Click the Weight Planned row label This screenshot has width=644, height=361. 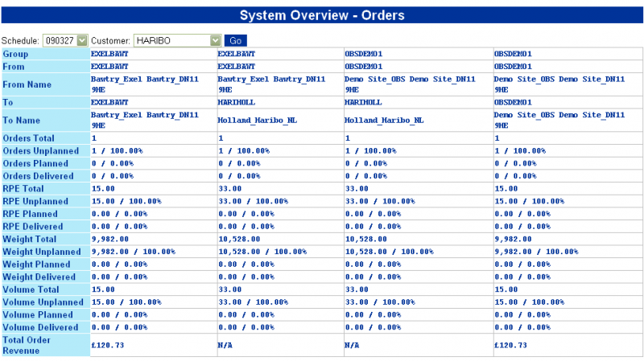click(x=36, y=265)
